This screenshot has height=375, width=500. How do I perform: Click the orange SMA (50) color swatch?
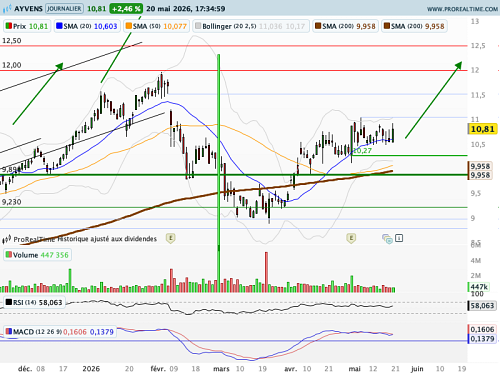(x=129, y=26)
